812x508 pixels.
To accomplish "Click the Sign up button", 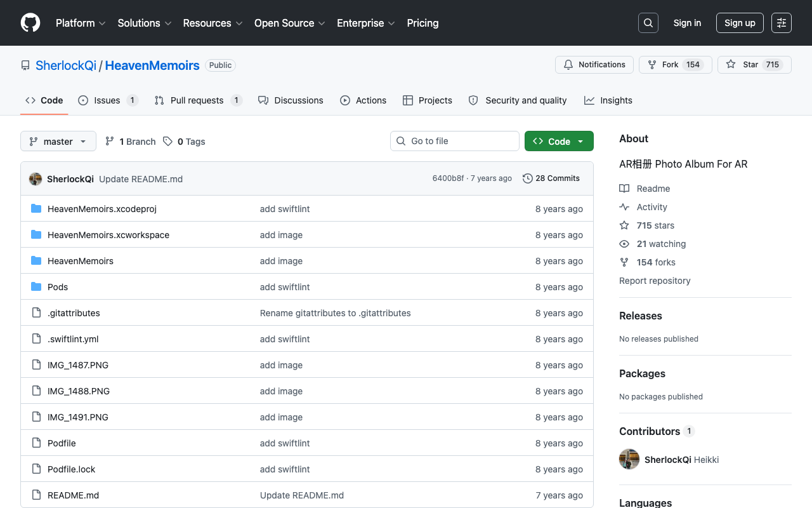I will [740, 23].
